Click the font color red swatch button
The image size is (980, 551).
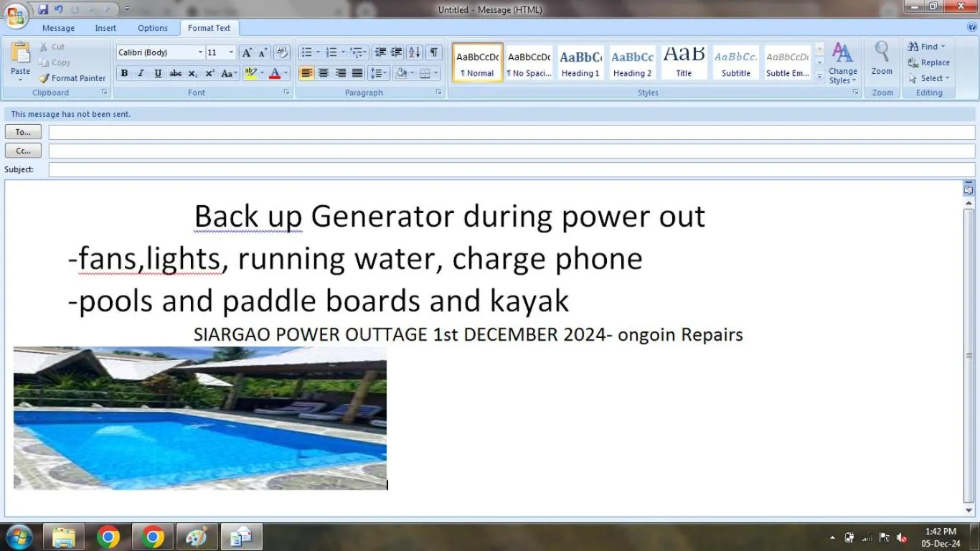coord(274,73)
